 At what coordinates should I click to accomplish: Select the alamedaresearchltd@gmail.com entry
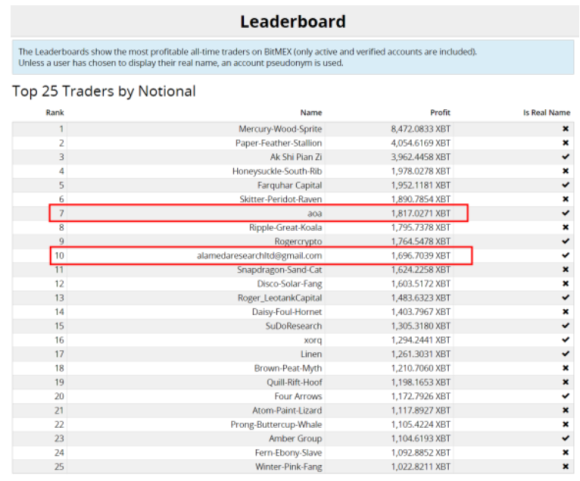259,256
